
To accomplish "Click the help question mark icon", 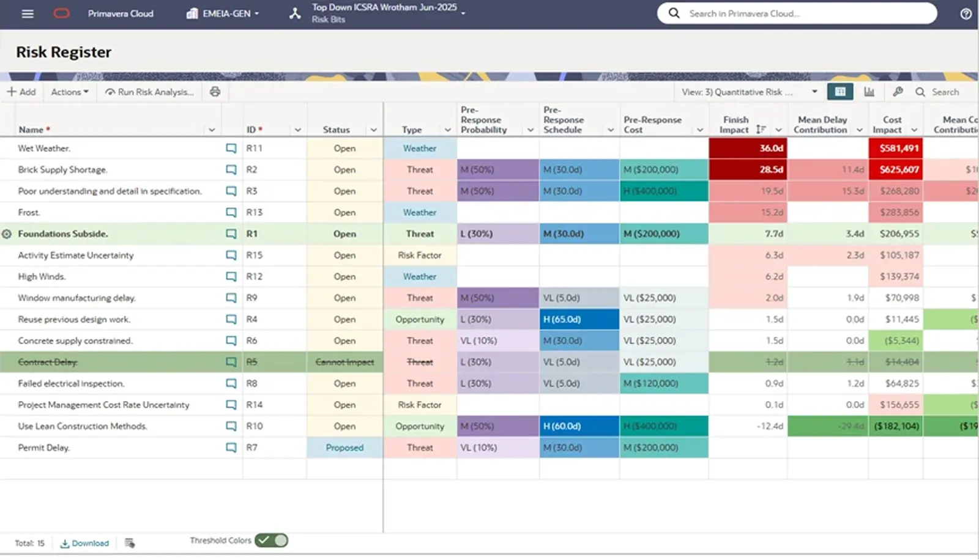I will 966,13.
